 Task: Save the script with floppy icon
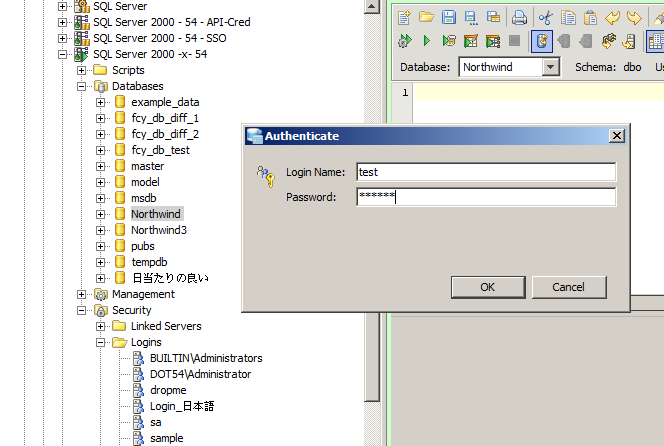click(449, 17)
